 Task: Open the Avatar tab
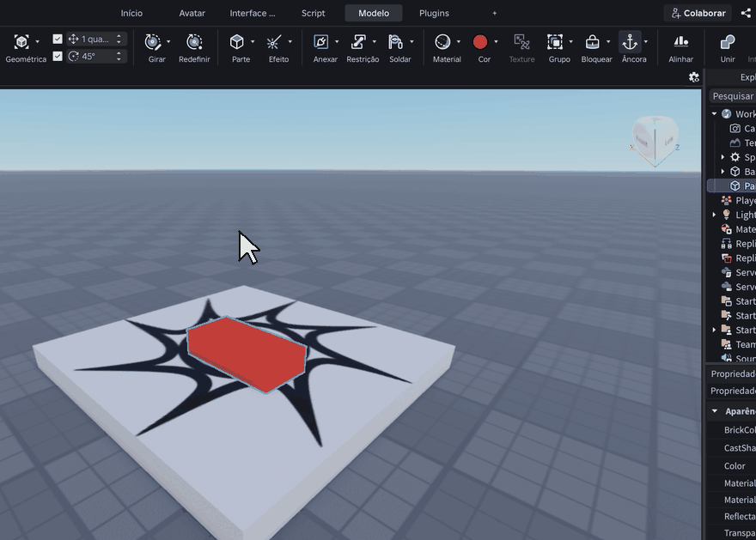click(192, 13)
